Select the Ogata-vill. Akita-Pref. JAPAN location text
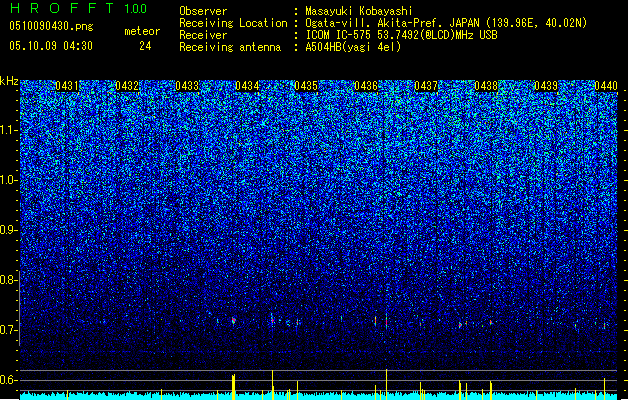 (x=446, y=23)
